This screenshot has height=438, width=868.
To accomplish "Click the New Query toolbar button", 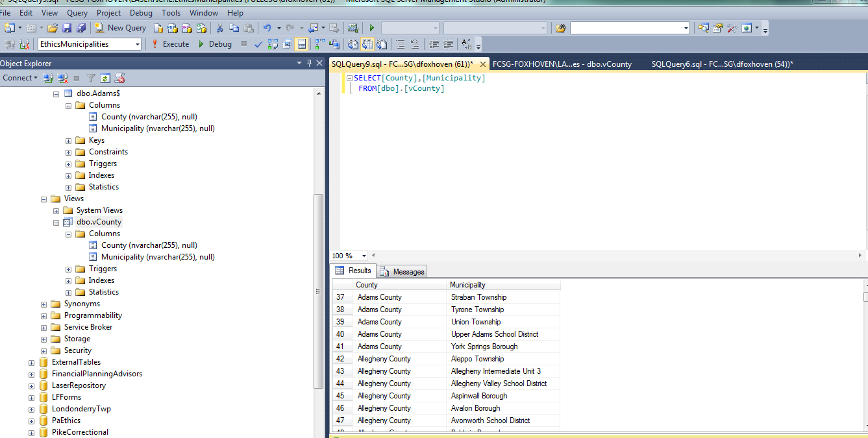I will pos(121,28).
